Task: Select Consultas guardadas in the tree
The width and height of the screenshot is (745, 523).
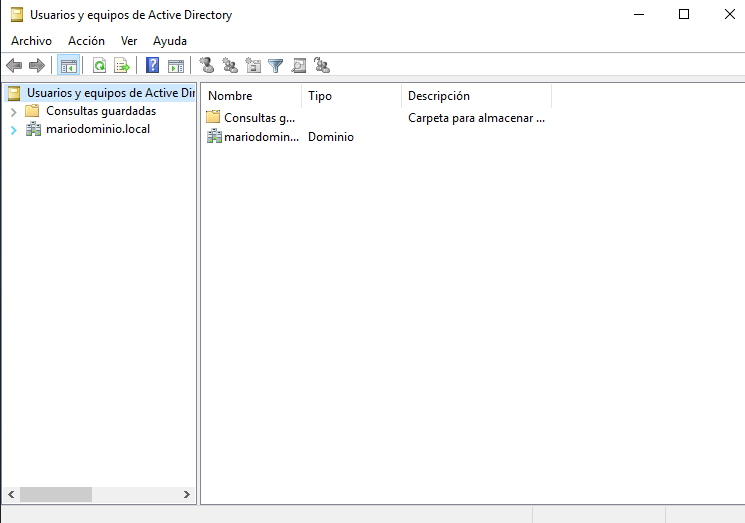Action: [101, 111]
